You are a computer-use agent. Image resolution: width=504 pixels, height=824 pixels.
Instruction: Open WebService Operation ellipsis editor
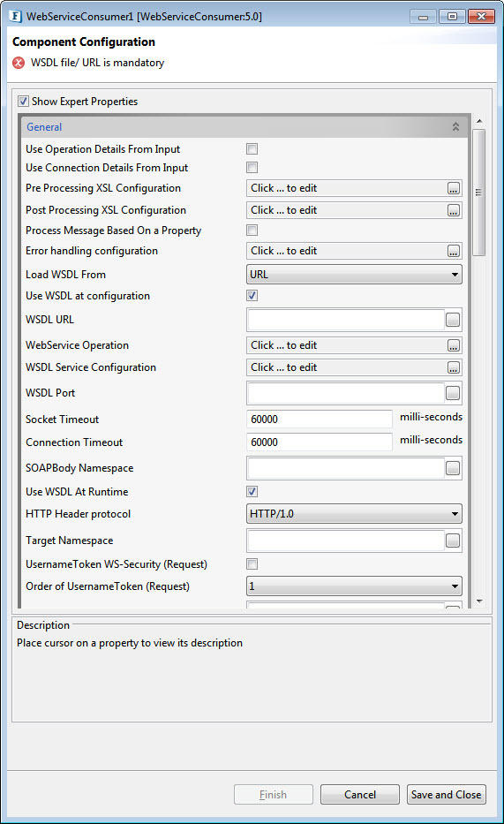(454, 345)
